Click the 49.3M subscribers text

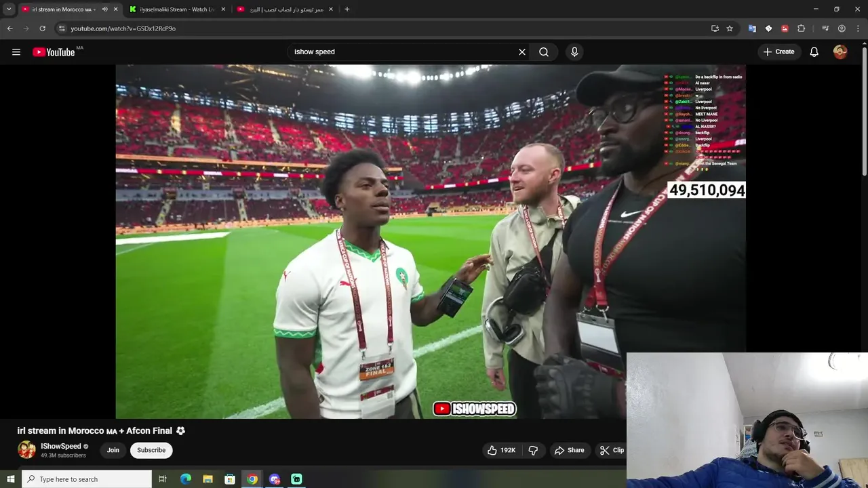click(x=63, y=455)
